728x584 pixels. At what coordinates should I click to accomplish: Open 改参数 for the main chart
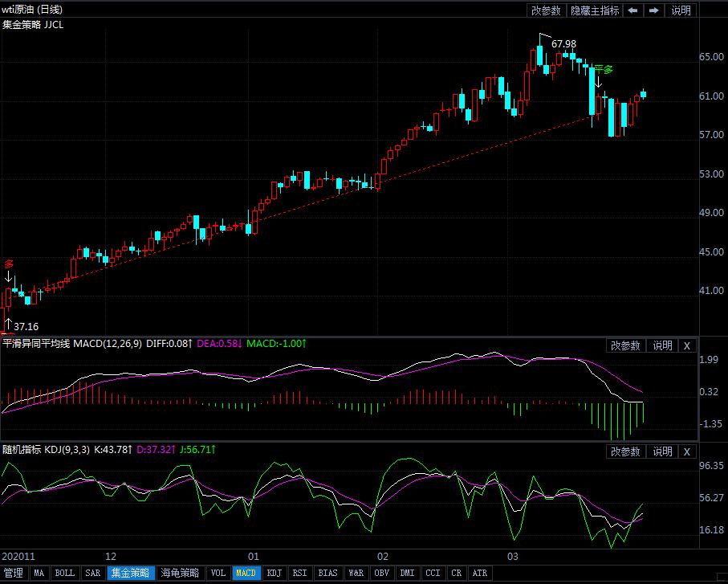(x=546, y=10)
